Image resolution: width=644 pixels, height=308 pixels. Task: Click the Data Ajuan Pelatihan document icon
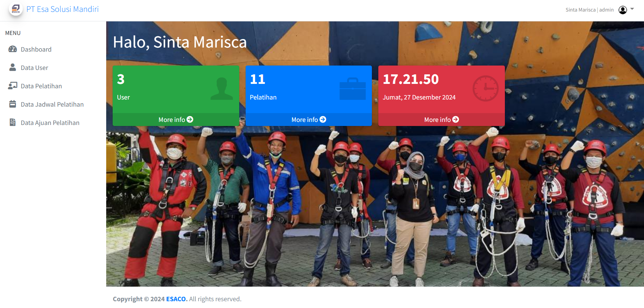13,122
